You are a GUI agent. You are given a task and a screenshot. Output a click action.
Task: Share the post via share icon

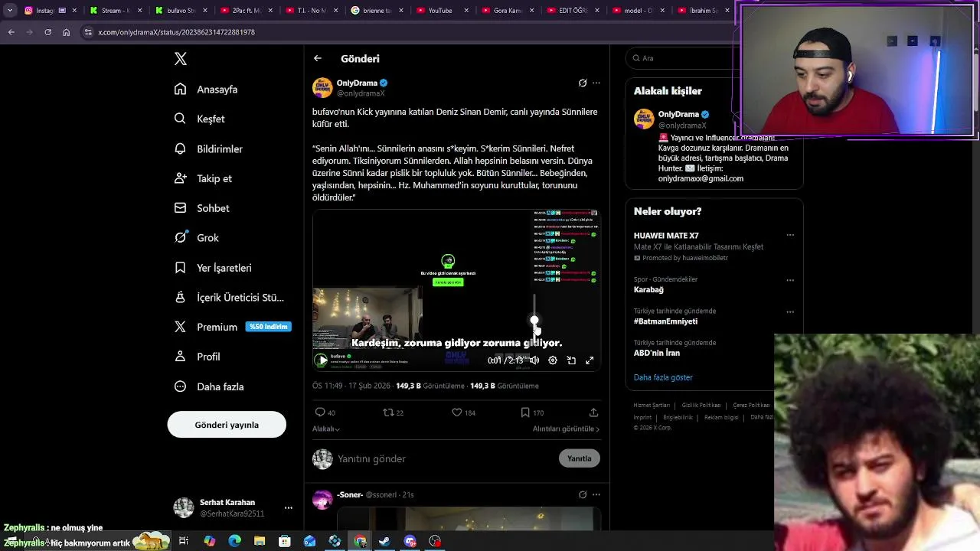593,412
